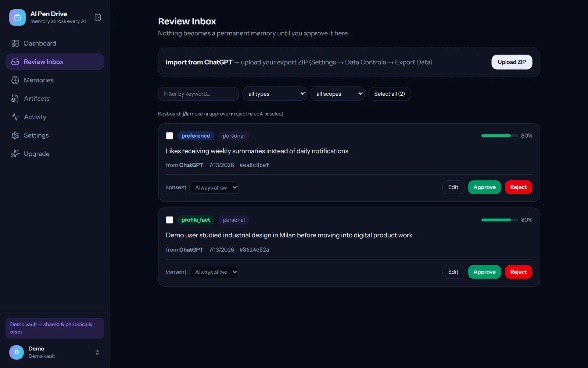Click the Demo user avatar

(x=17, y=352)
